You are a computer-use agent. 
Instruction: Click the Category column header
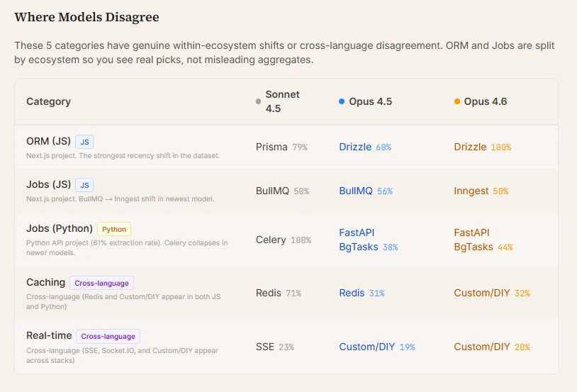tap(49, 101)
